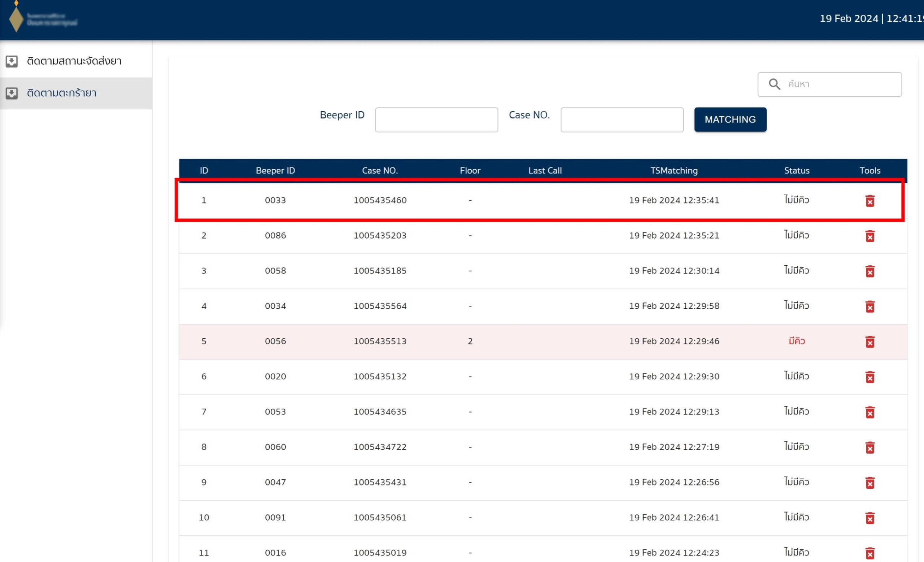Image resolution: width=924 pixels, height=562 pixels.
Task: Click the header date 19 Feb 2024
Action: pos(849,18)
